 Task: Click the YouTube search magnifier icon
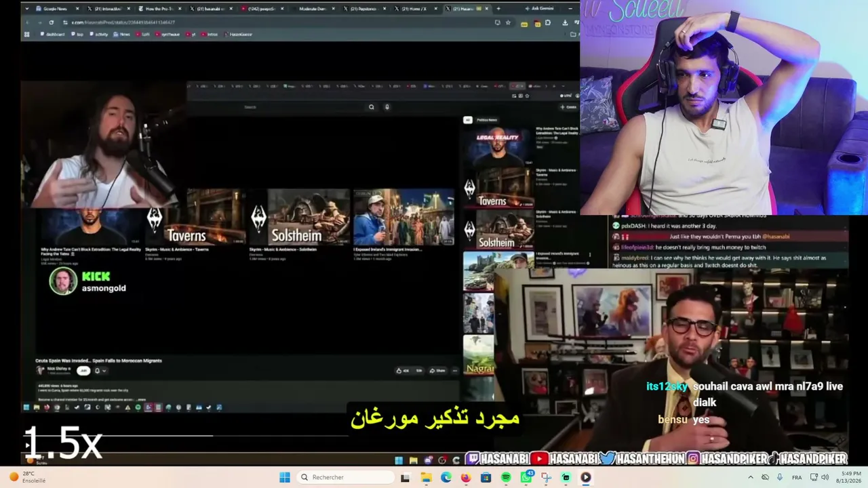(x=371, y=106)
